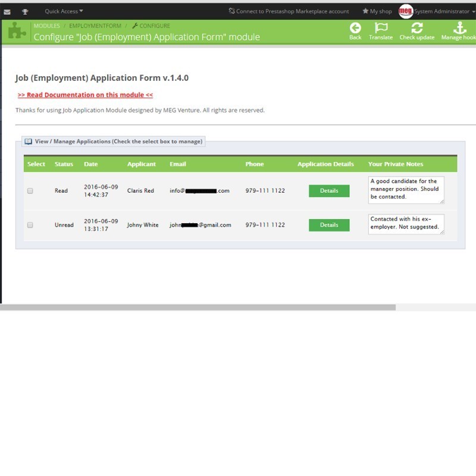The image size is (476, 476).
Task: Open My shop link
Action: [x=377, y=11]
